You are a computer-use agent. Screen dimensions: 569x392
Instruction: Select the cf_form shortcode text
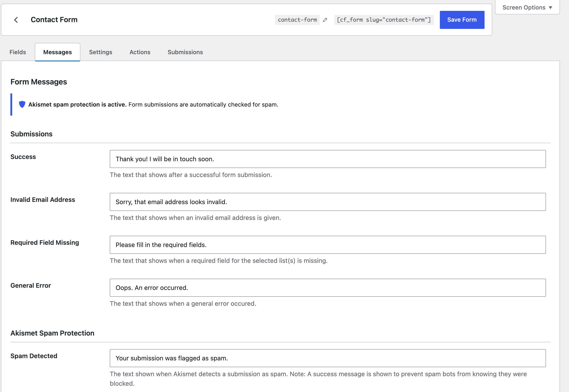[x=384, y=20]
